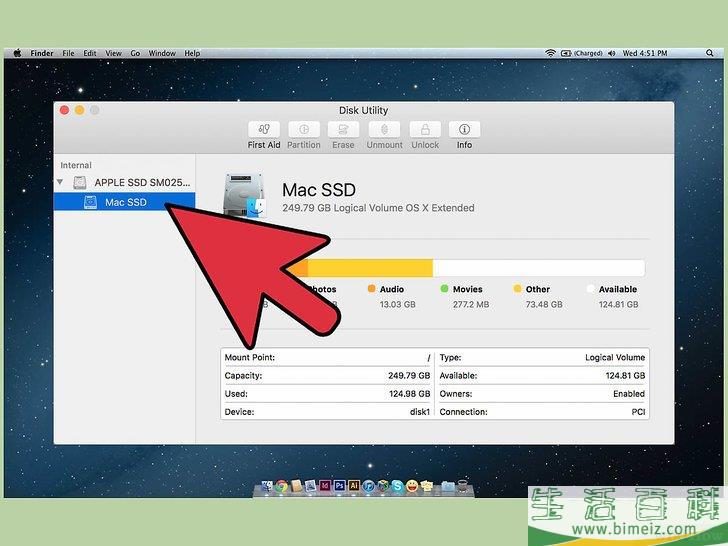Open the blue folder stack in the Dock
This screenshot has height=546, width=728.
click(x=448, y=486)
